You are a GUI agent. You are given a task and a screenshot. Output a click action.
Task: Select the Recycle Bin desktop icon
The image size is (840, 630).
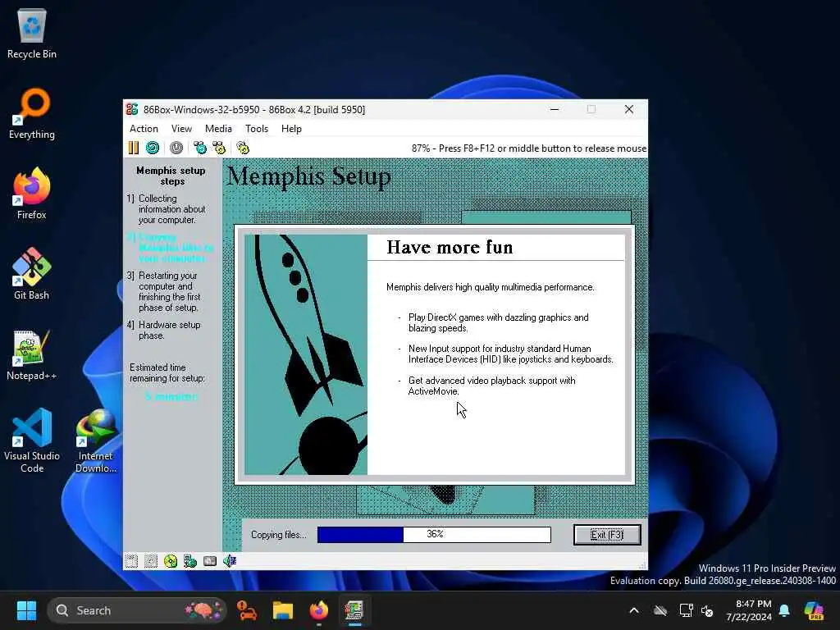point(32,33)
